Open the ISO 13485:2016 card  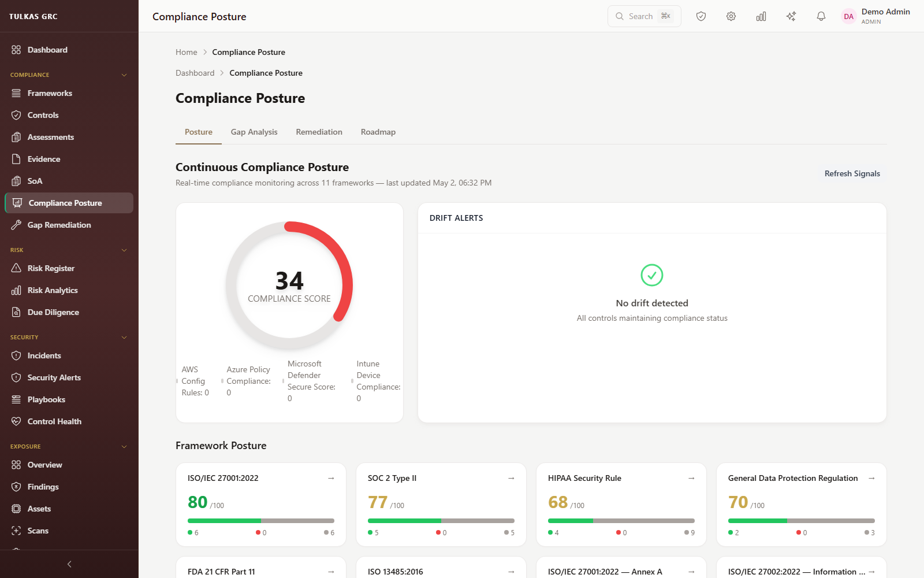(x=441, y=568)
